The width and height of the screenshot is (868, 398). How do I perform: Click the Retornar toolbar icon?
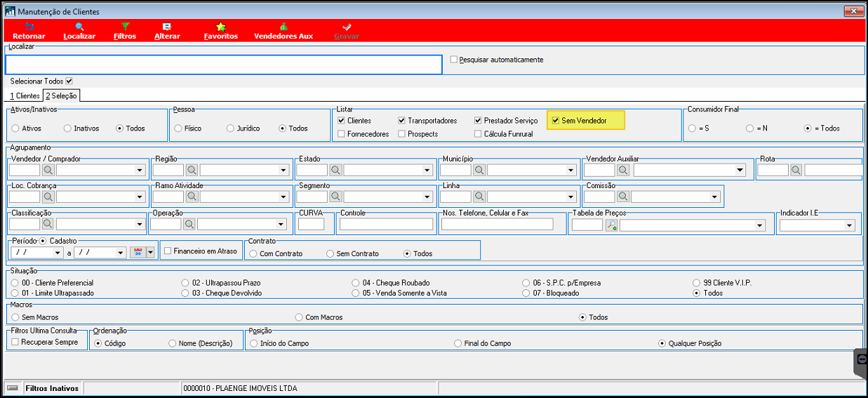pos(29,31)
